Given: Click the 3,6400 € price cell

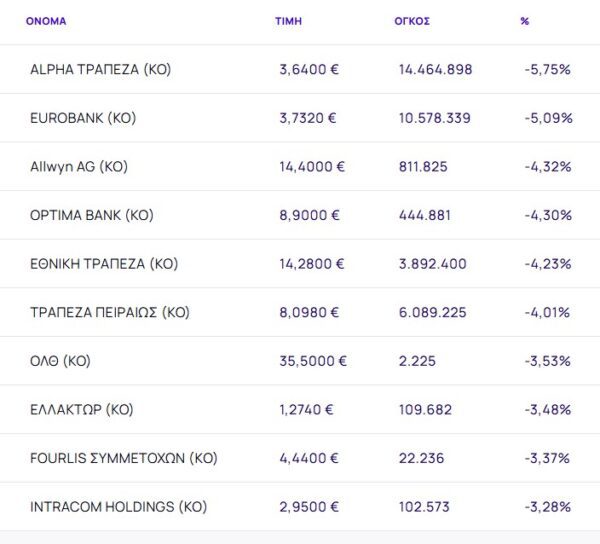Looking at the screenshot, I should pos(308,70).
